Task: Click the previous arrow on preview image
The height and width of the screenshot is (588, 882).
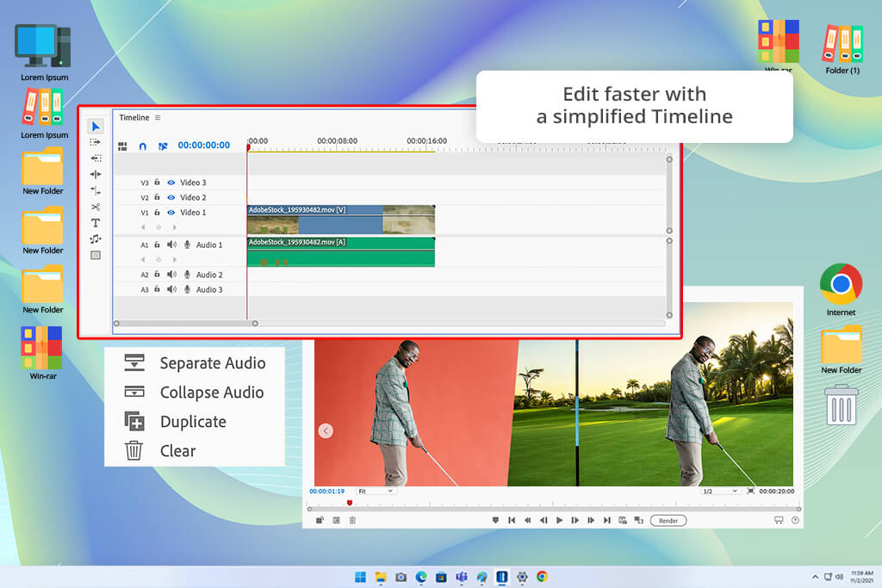Action: [x=326, y=430]
